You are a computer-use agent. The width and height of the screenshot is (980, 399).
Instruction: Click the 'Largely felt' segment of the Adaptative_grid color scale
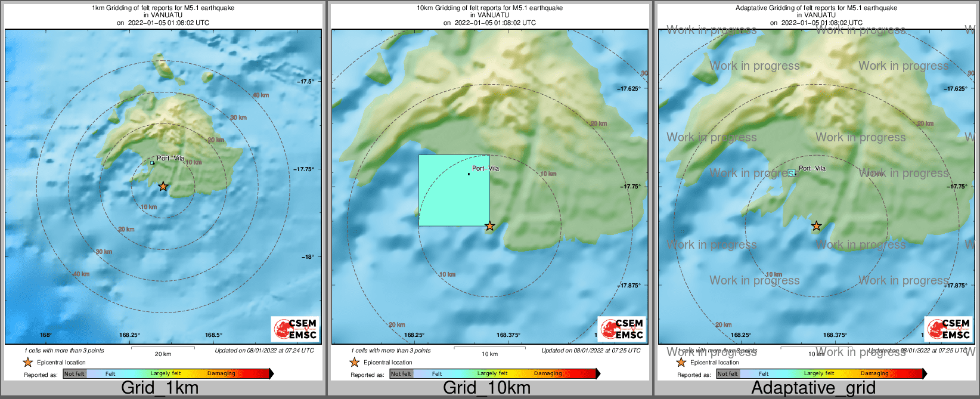tap(819, 374)
